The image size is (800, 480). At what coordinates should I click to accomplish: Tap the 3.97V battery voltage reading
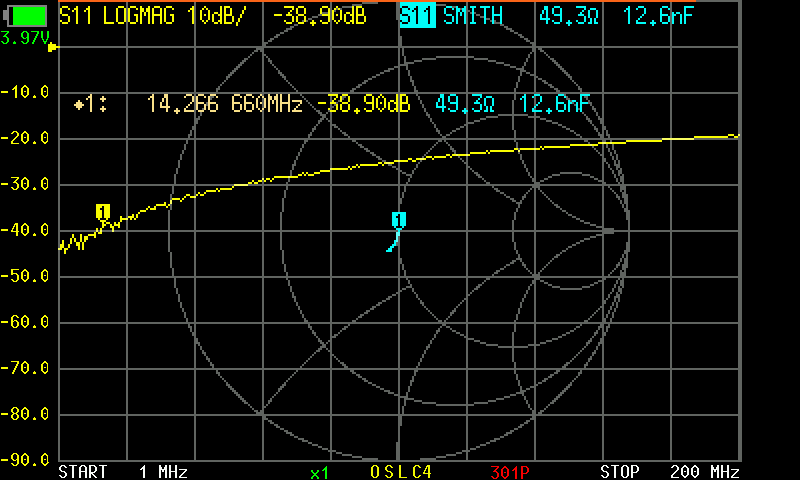click(25, 38)
